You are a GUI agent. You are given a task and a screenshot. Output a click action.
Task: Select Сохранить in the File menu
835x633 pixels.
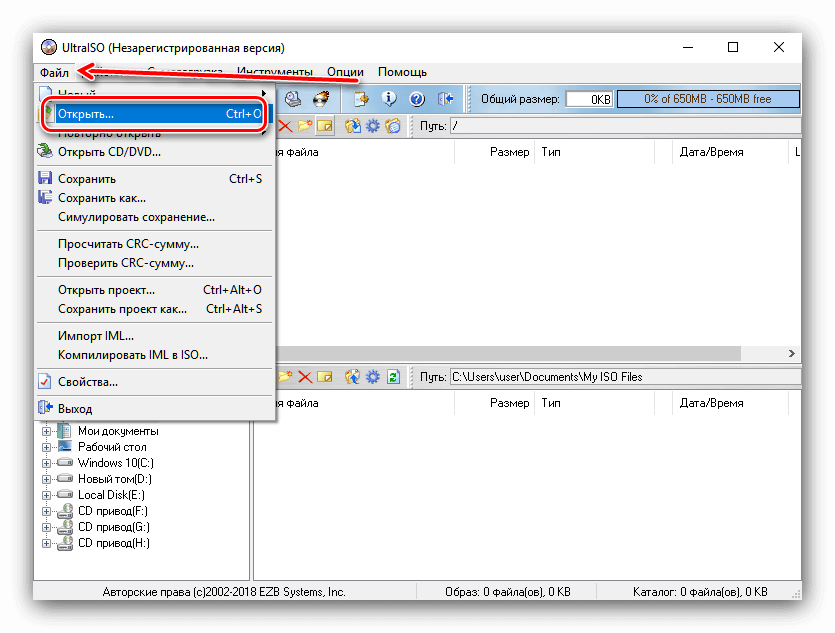(x=154, y=179)
